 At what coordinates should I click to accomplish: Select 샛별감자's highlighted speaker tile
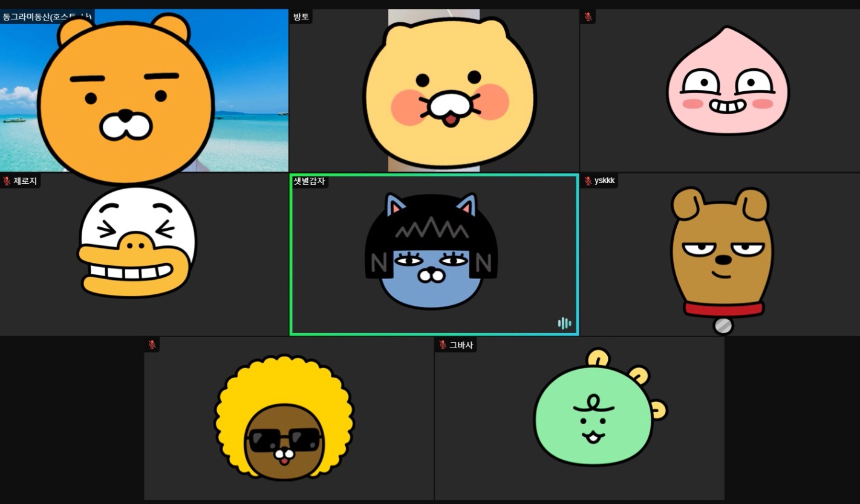click(x=434, y=254)
